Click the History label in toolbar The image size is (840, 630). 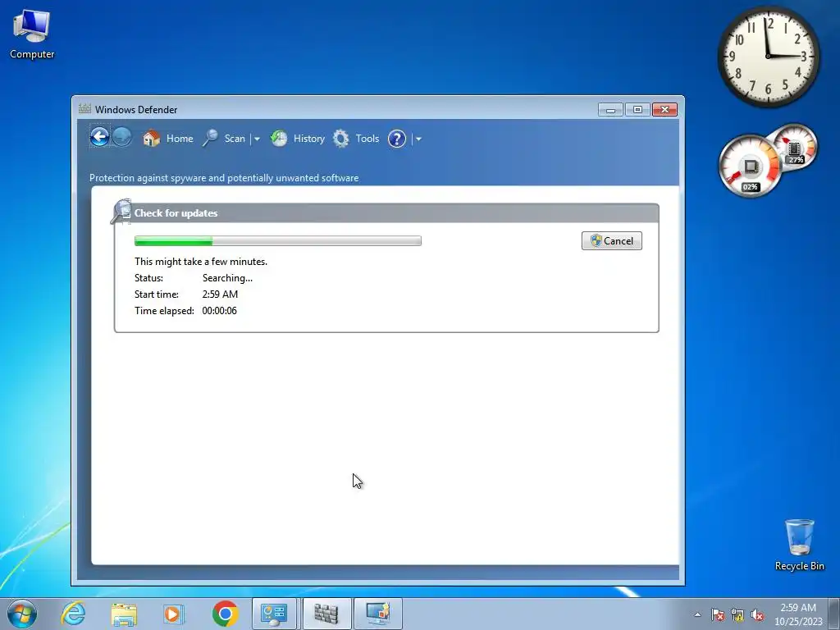309,139
